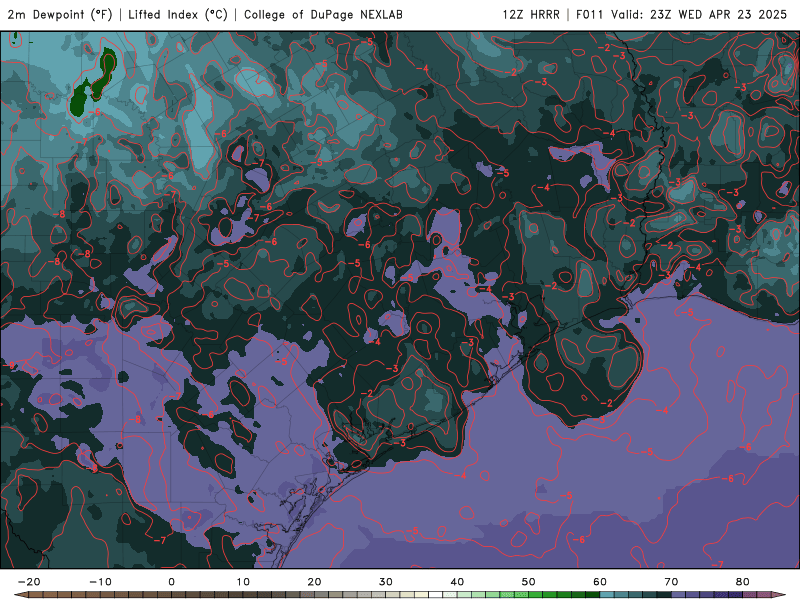Viewport: 800px width, 600px height.
Task: Click the "12Z HRRR" model run label
Action: pyautogui.click(x=531, y=14)
